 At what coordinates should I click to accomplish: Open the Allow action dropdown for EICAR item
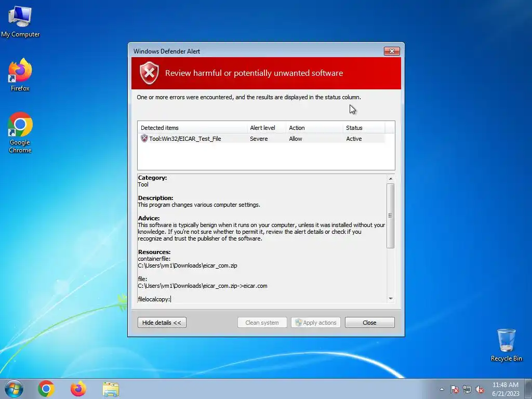[x=296, y=139]
